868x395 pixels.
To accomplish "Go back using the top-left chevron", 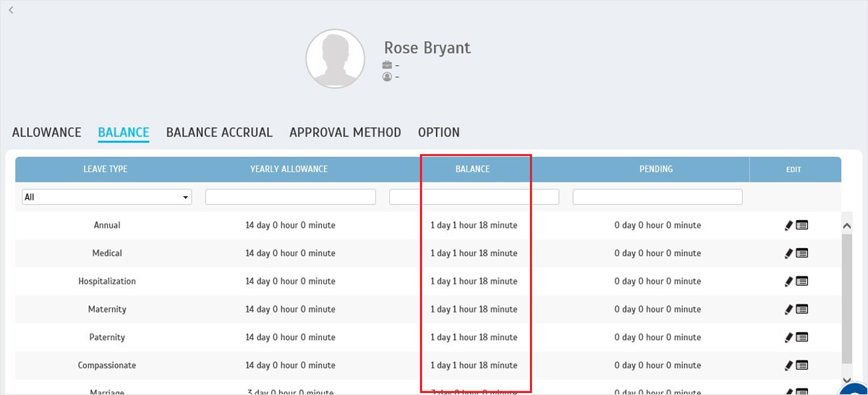I will [11, 10].
